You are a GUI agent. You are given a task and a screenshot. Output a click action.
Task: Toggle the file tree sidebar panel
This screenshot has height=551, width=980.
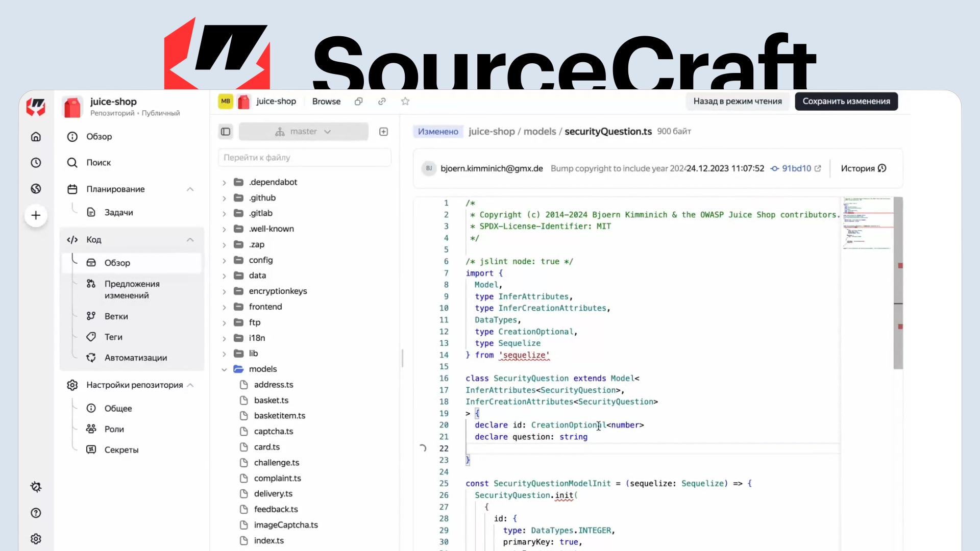(x=226, y=132)
